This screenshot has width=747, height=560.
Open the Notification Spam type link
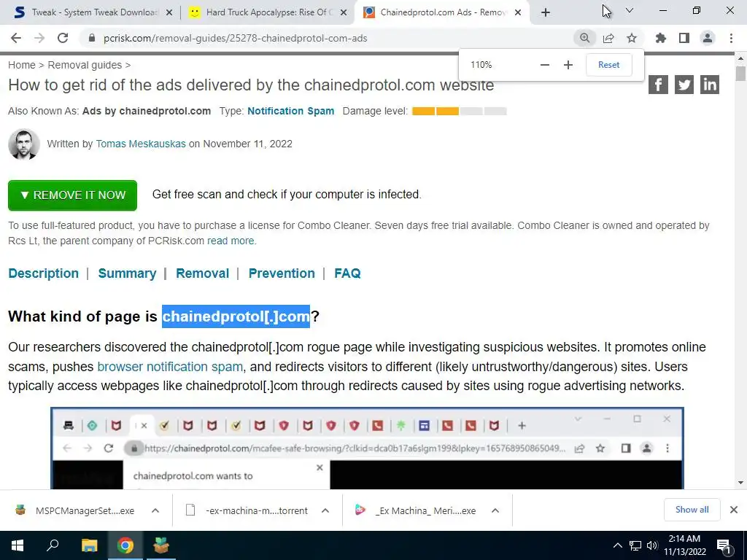pos(290,111)
